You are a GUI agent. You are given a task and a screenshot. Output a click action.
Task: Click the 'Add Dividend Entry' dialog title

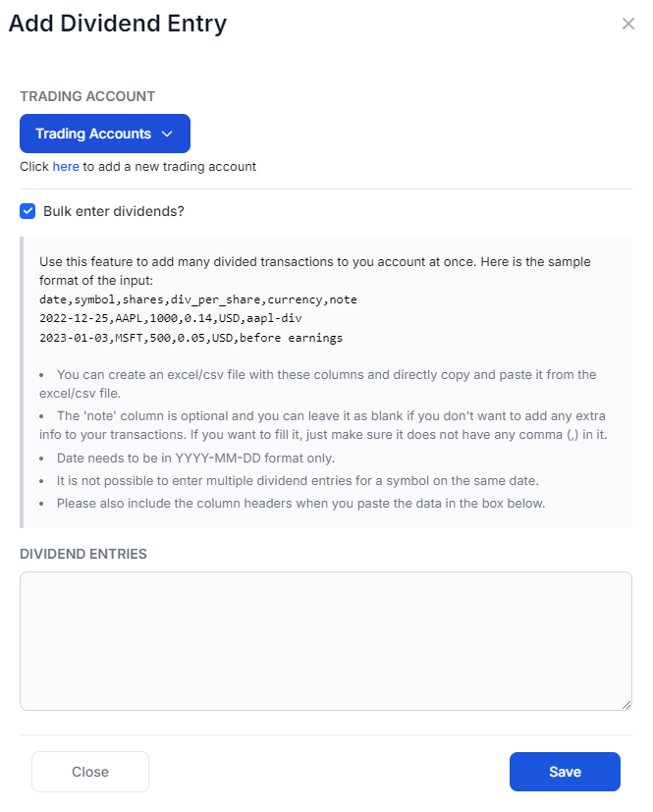point(118,24)
